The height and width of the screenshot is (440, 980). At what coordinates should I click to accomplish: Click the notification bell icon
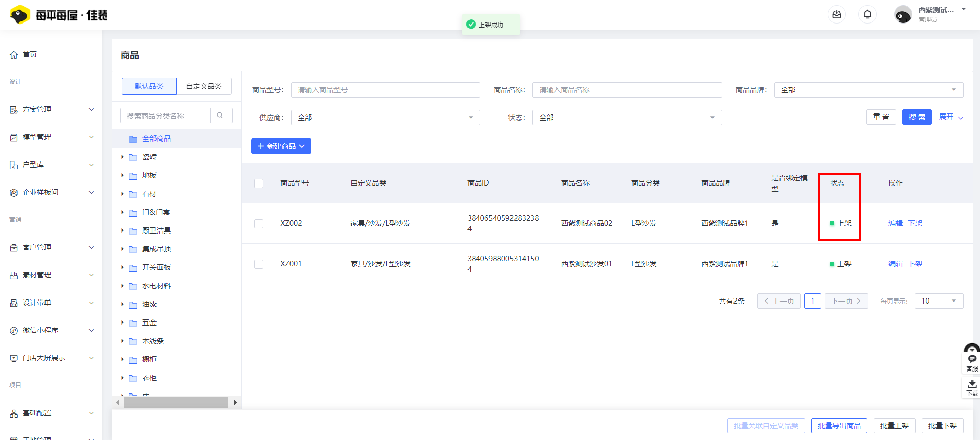[x=867, y=14]
